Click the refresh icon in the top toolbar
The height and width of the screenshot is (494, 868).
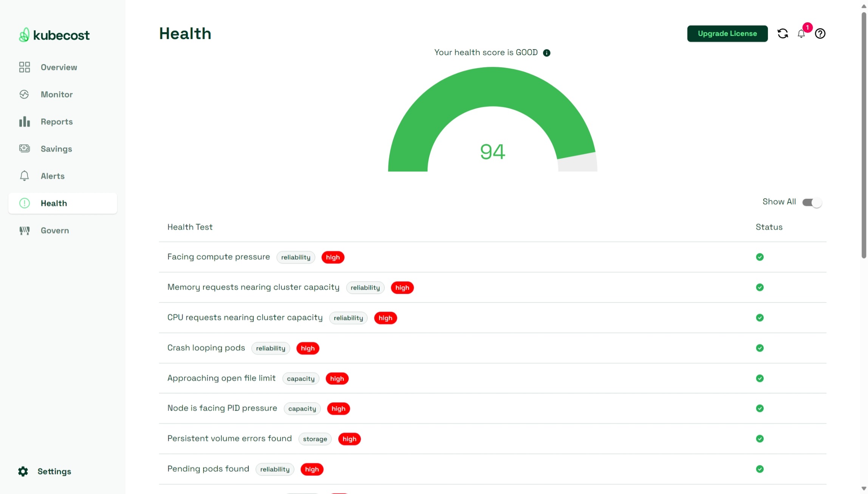pos(783,33)
